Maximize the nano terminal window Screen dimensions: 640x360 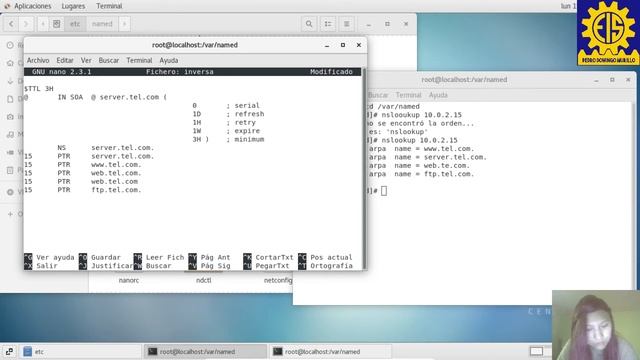tap(343, 45)
